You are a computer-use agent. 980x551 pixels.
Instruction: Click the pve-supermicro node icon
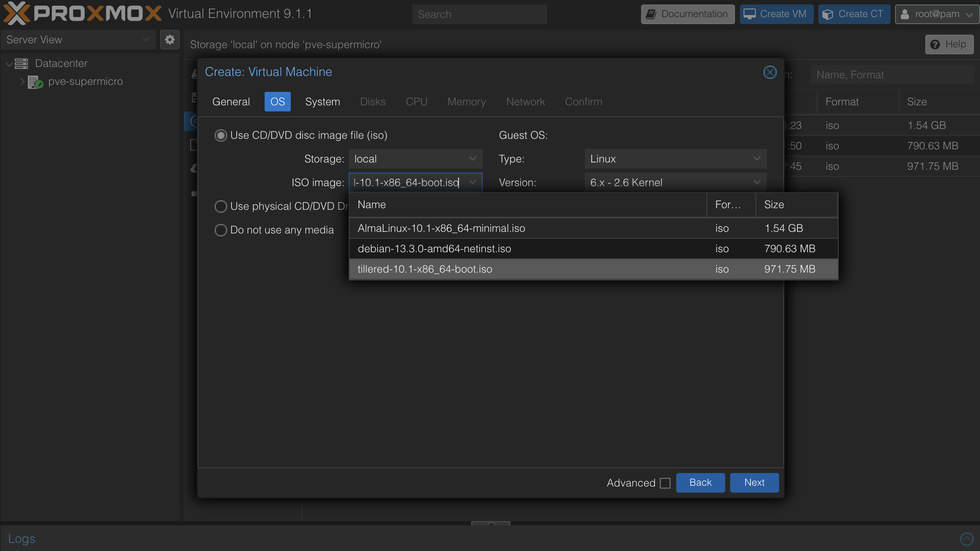point(36,82)
